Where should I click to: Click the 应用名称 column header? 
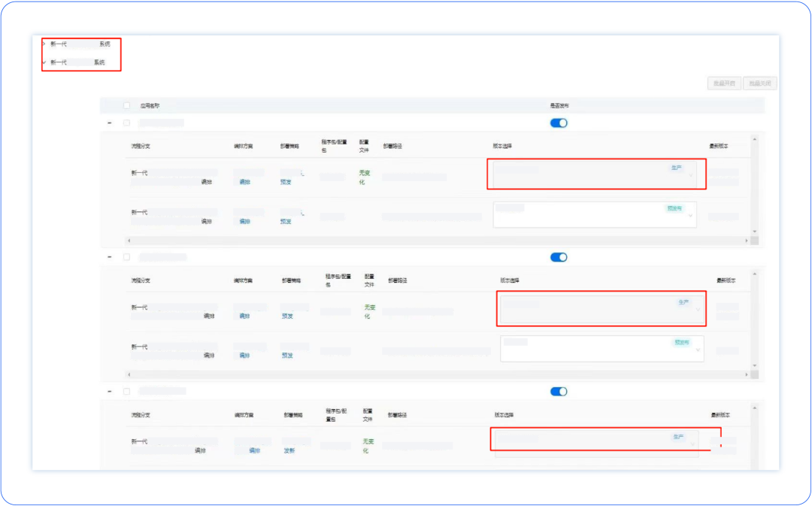point(150,106)
